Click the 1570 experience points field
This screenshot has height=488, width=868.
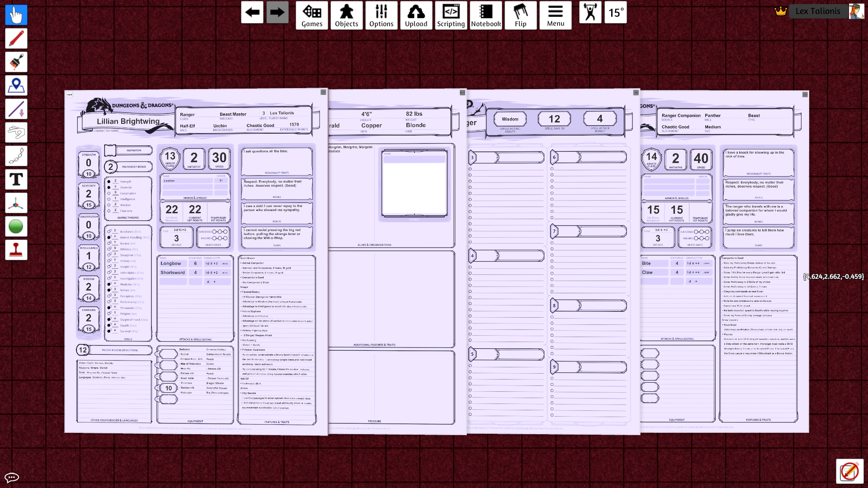coord(294,125)
